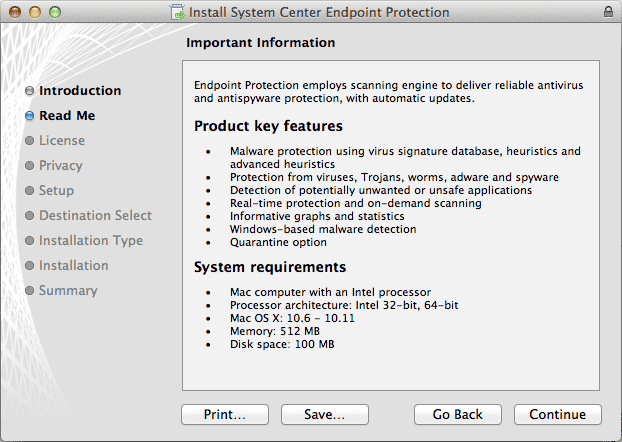Click the Setup step bullet

click(29, 190)
